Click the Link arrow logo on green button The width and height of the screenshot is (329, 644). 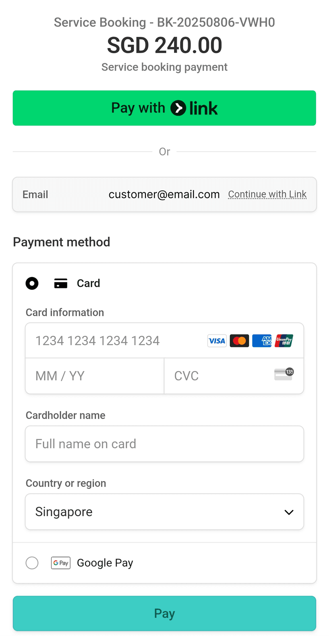pyautogui.click(x=178, y=108)
